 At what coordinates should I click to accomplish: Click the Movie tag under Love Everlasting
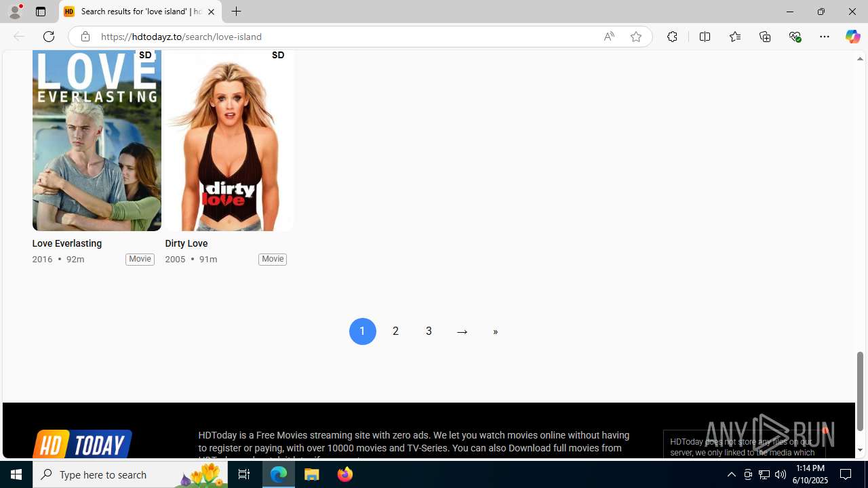[140, 259]
